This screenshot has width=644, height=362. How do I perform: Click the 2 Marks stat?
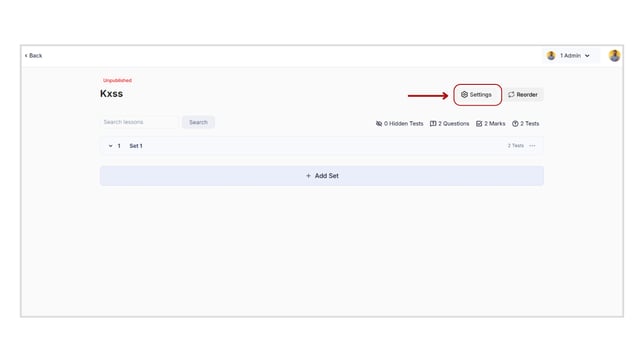point(490,123)
